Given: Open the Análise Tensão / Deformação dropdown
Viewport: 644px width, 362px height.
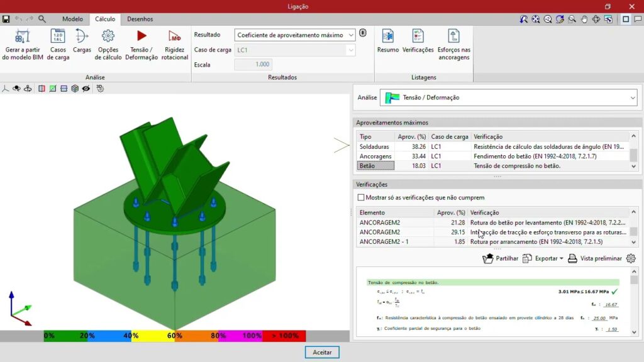Looking at the screenshot, I should (x=632, y=97).
